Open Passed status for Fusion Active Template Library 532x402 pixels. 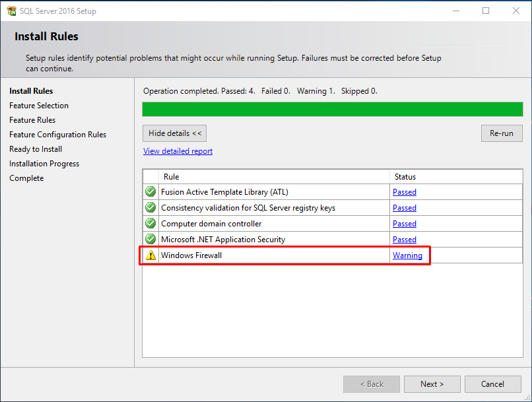click(405, 192)
